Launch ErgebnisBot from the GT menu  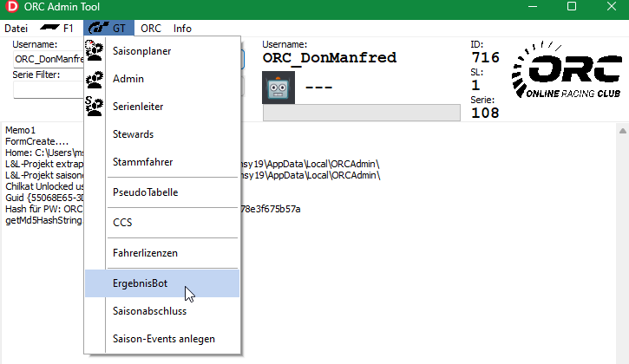[141, 283]
